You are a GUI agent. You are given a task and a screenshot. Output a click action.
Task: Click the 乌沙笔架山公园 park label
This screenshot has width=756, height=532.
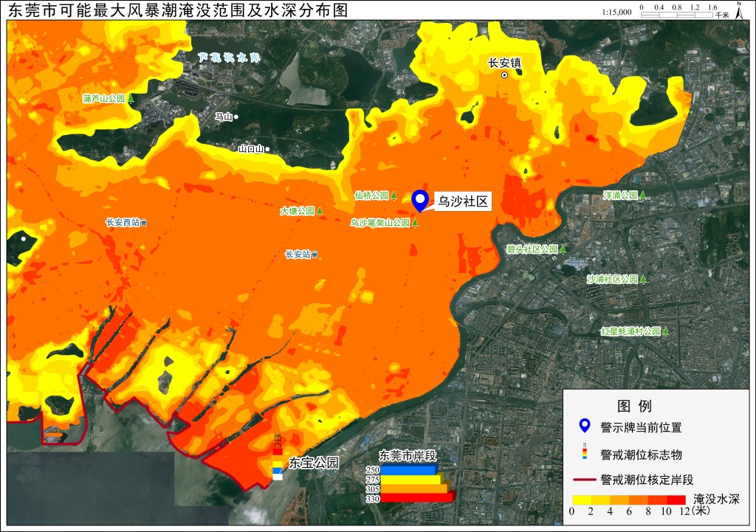click(380, 223)
